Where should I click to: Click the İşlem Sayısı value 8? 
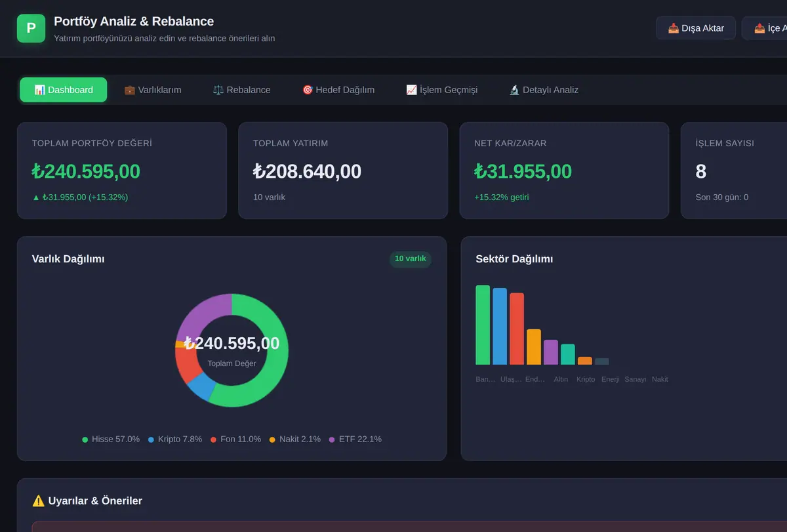pyautogui.click(x=701, y=171)
